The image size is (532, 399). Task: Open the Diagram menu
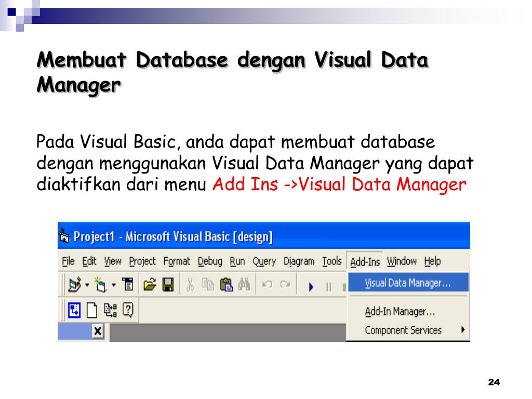coord(299,262)
